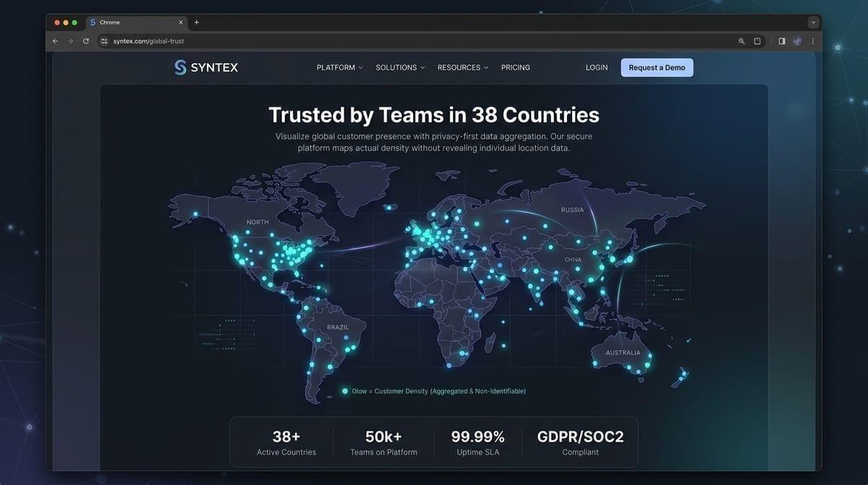Open site information in the address bar
The image size is (868, 485).
103,41
